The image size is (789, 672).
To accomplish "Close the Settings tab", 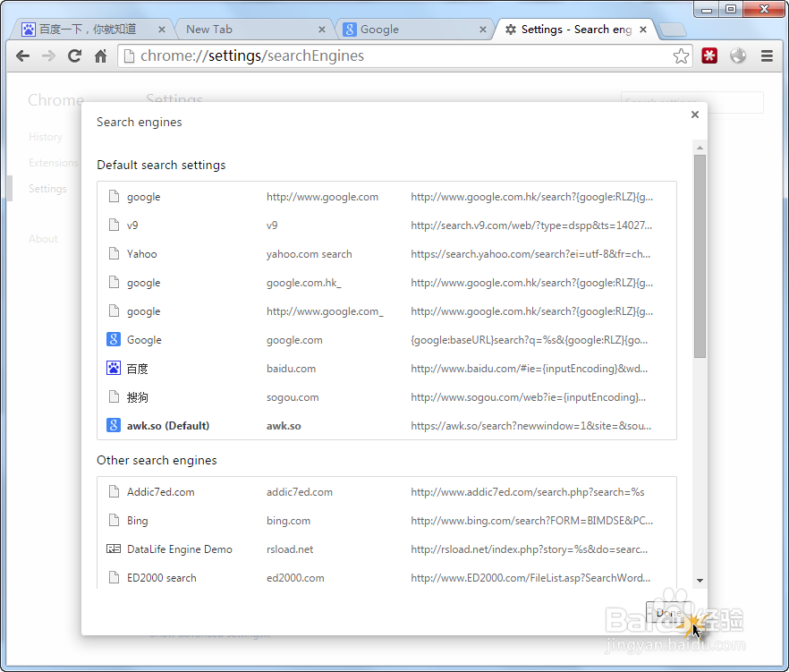I will 643,30.
